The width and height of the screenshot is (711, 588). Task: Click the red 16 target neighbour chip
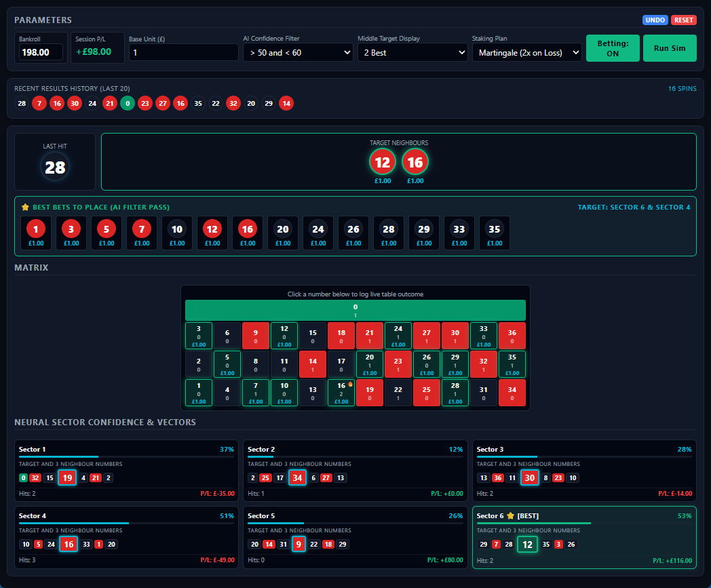(415, 162)
